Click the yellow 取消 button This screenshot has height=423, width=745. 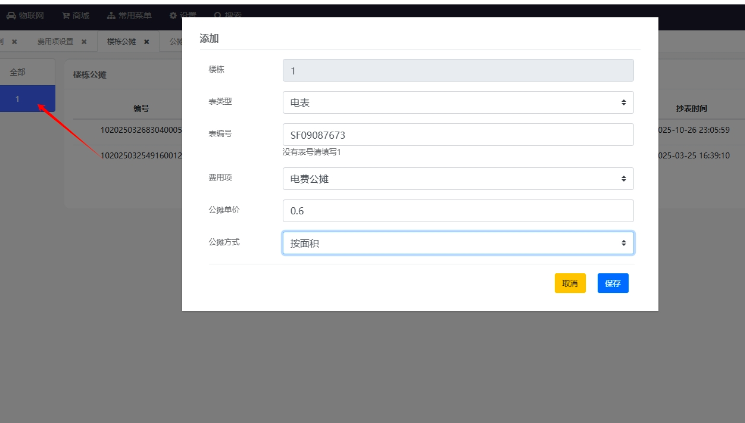click(570, 283)
